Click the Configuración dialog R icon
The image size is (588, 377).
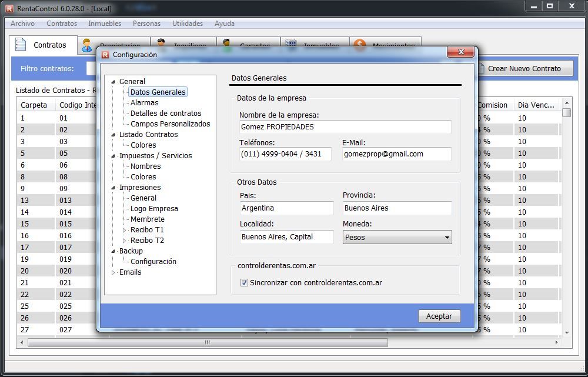105,55
